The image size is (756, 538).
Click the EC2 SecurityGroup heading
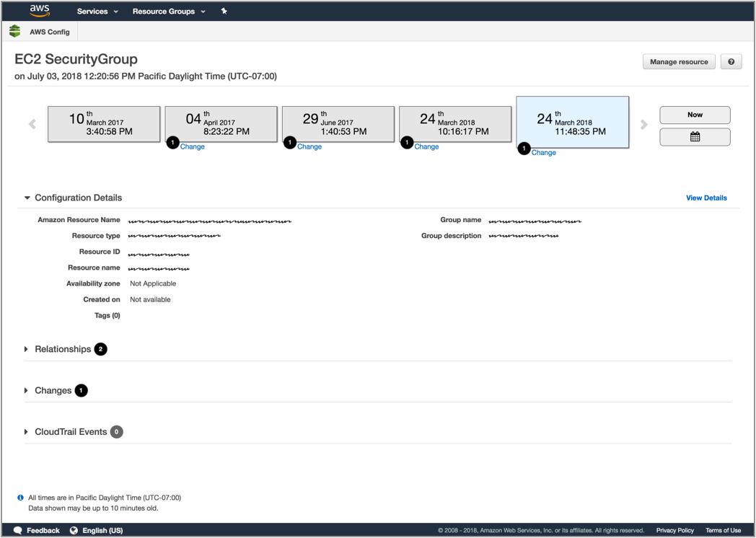[x=76, y=59]
